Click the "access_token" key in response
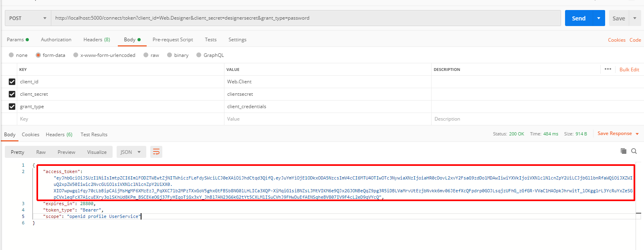The width and height of the screenshot is (644, 250). (61, 171)
